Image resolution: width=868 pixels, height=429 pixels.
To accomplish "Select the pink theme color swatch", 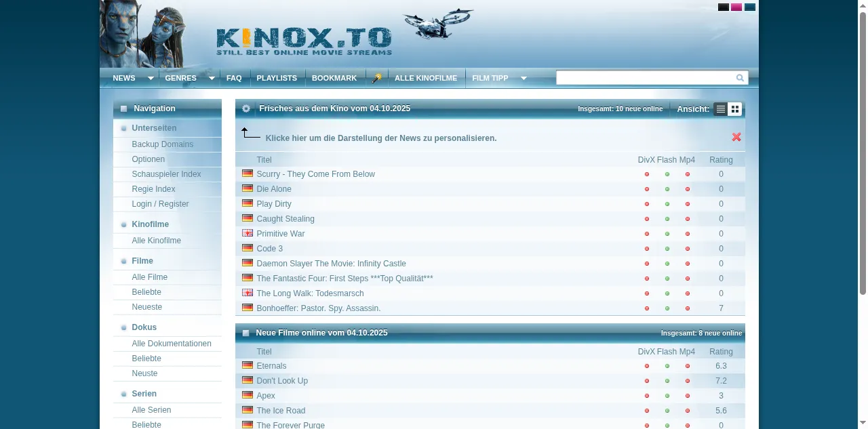I will pos(736,7).
